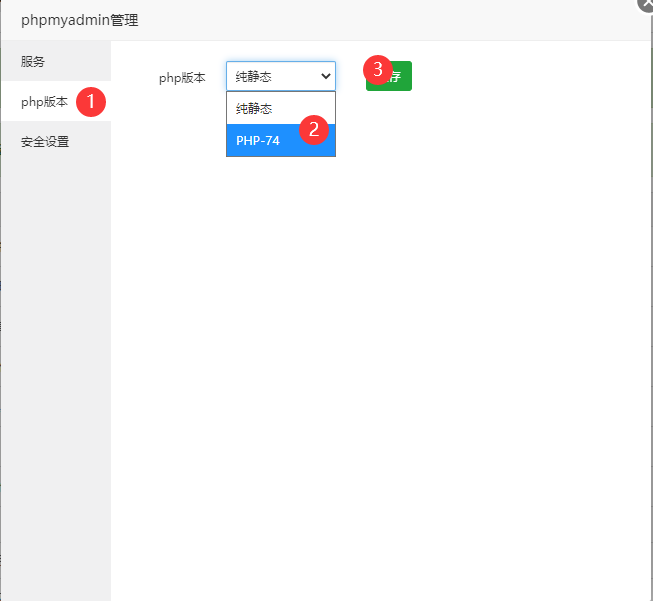653x601 pixels.
Task: Close the phpmyadmin管理 dialog
Action: (x=646, y=3)
